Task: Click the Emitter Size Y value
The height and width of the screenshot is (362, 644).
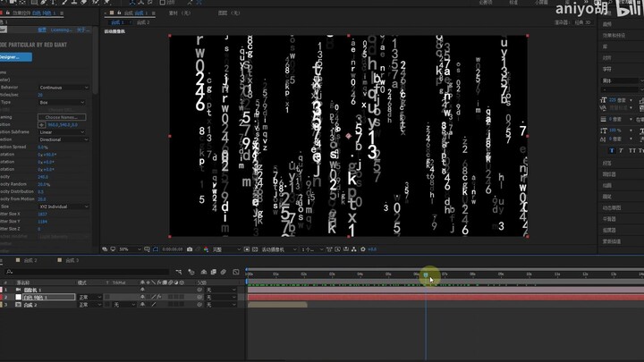Action: 42,222
